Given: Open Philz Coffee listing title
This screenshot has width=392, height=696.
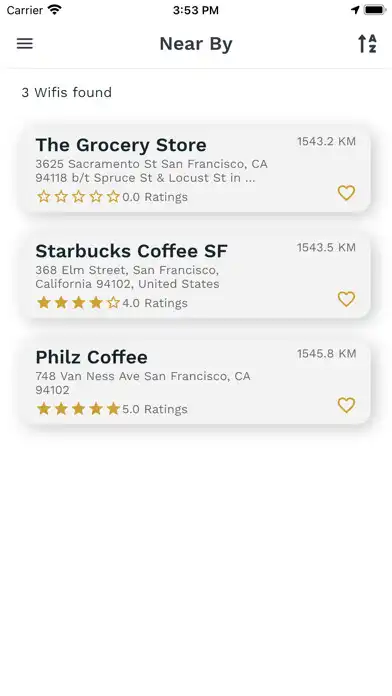Looking at the screenshot, I should pos(91,357).
